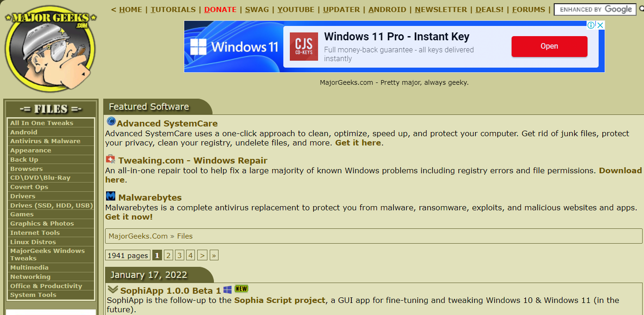Click Files breadcrumb link

pyautogui.click(x=185, y=236)
